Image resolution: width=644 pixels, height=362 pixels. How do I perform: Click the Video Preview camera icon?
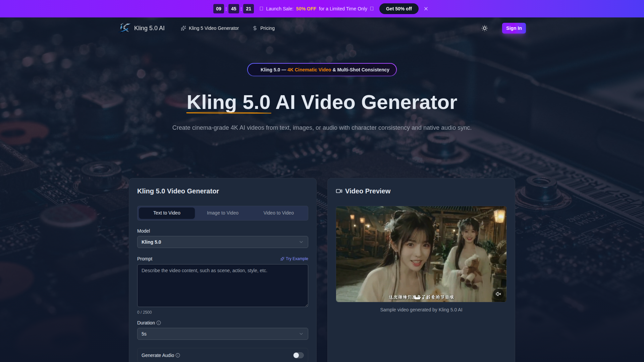point(339,191)
